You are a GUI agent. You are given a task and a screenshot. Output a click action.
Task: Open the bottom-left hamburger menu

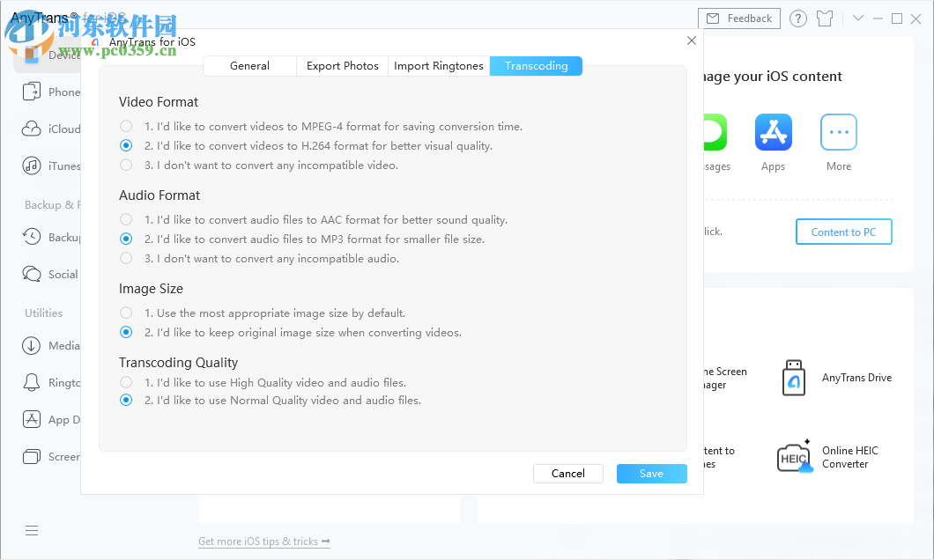pyautogui.click(x=32, y=530)
